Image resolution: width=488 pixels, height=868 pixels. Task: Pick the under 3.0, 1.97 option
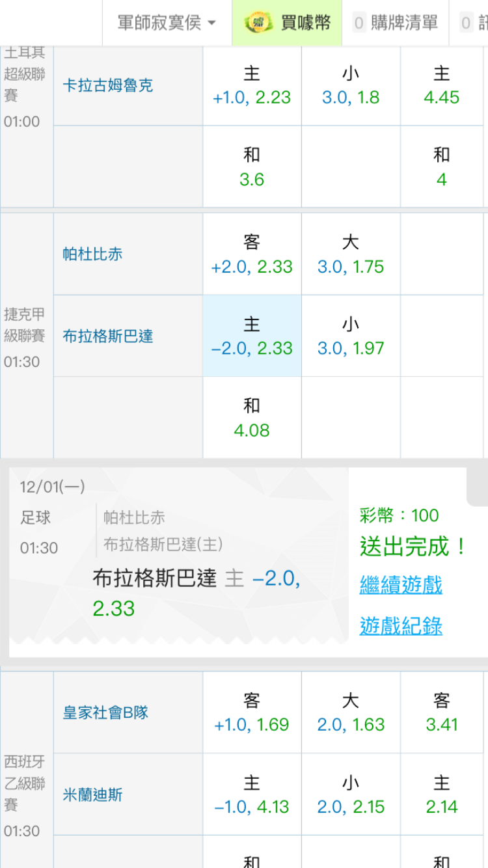pyautogui.click(x=351, y=336)
